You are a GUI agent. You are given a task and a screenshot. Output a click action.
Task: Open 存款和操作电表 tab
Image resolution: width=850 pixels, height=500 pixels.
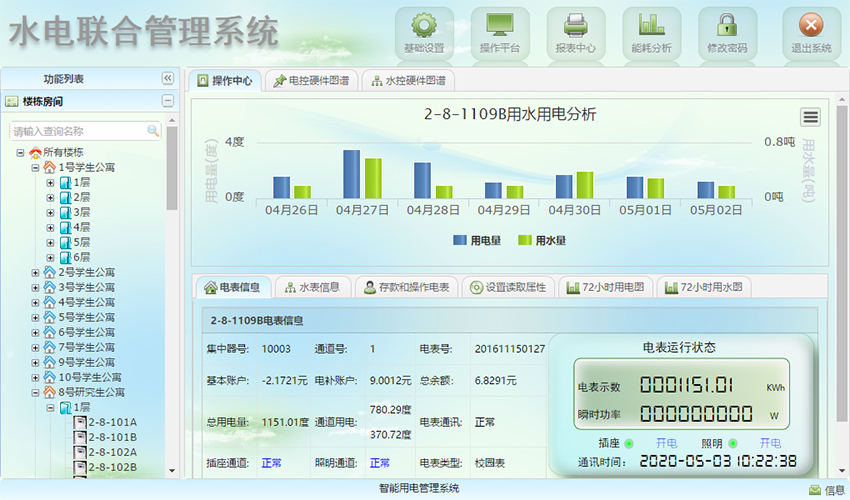click(x=406, y=287)
